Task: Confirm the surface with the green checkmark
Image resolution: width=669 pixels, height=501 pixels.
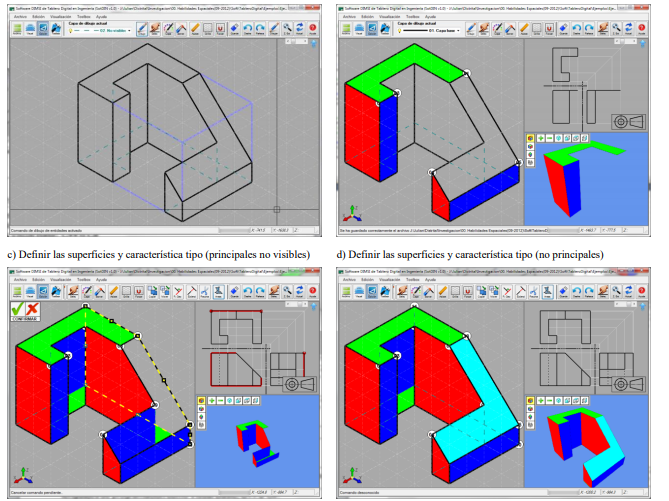Action: (18, 310)
